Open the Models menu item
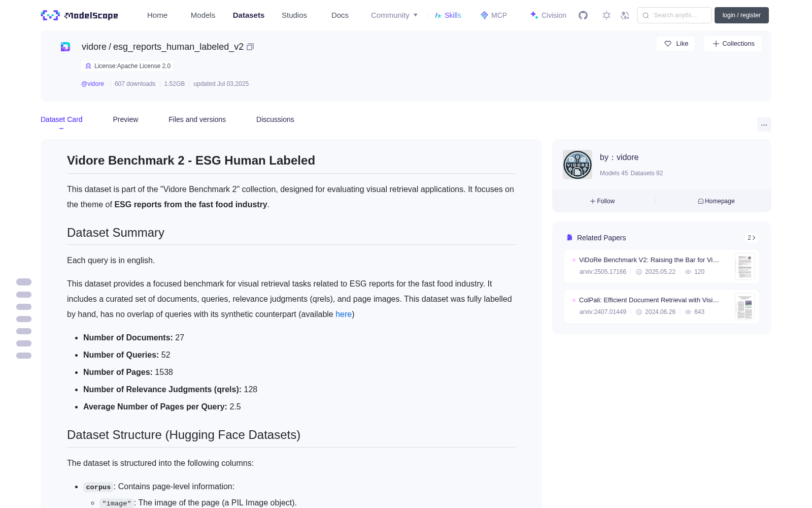The image size is (812, 508). click(x=203, y=15)
